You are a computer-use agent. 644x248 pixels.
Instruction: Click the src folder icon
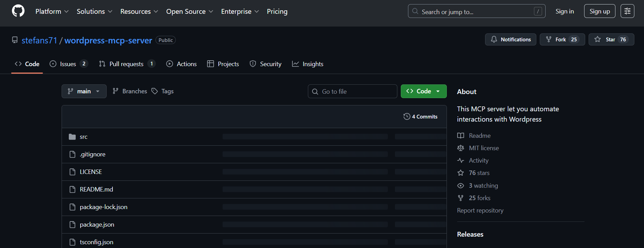[72, 137]
